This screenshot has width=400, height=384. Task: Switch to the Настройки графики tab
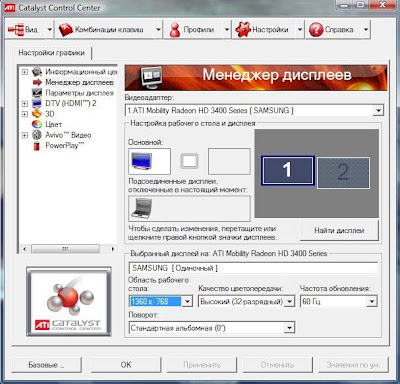click(52, 53)
